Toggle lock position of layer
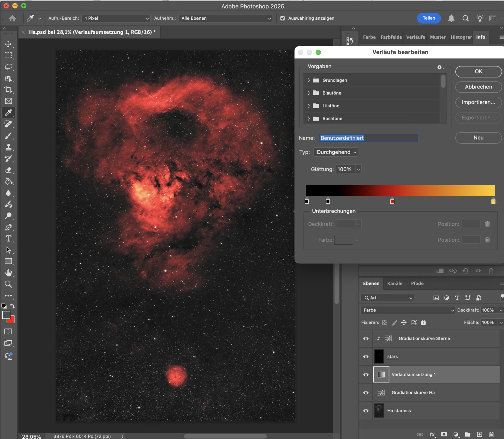The height and width of the screenshot is (439, 504). [404, 322]
